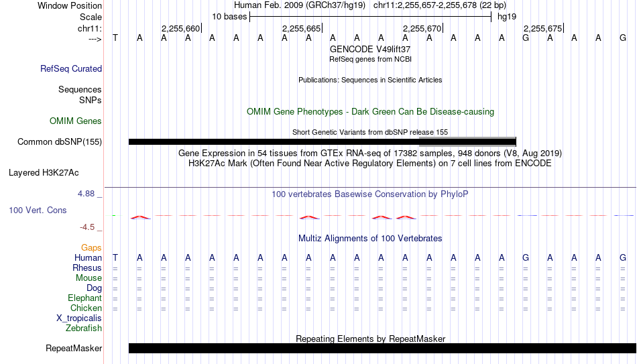Click the Common dbSNP(155) track label

[59, 142]
